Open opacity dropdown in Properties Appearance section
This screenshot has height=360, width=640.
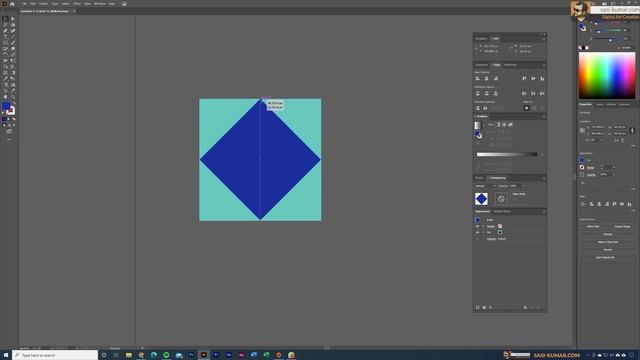pyautogui.click(x=613, y=174)
